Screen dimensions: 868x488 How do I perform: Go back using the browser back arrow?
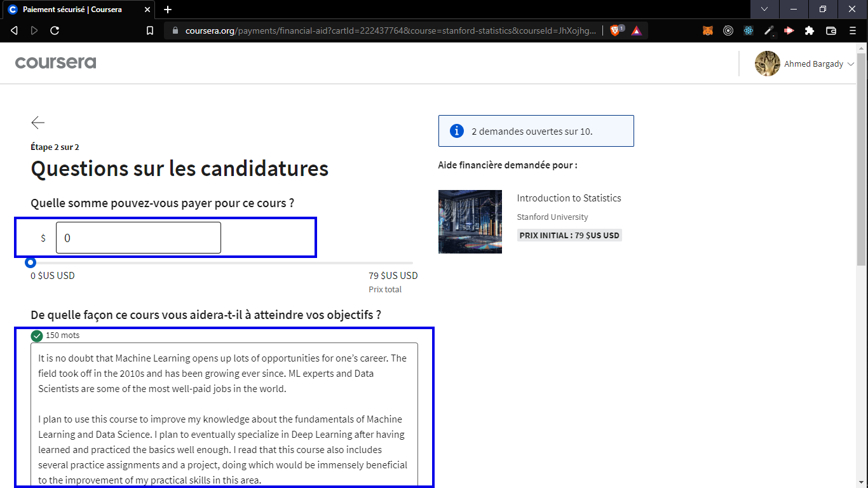[x=15, y=30]
